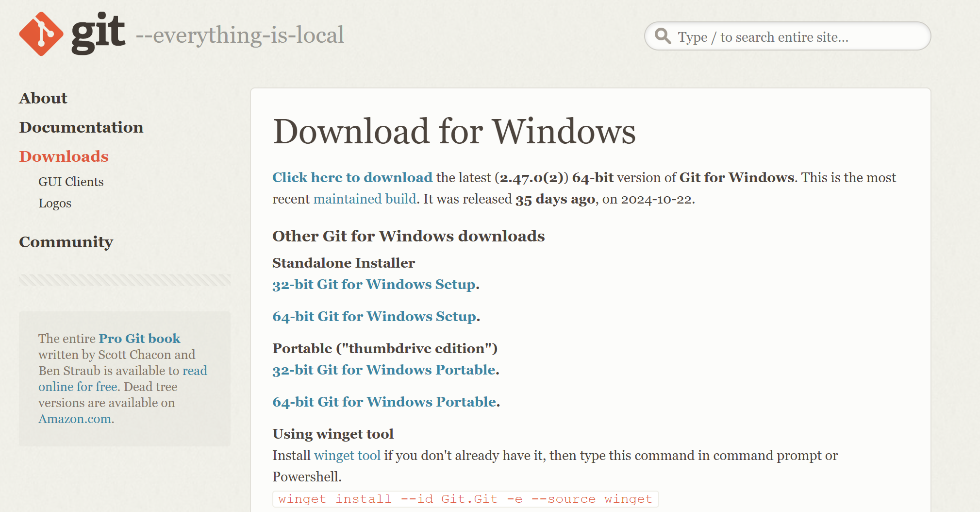This screenshot has height=512, width=980.
Task: Open the Logos page
Action: coord(55,203)
